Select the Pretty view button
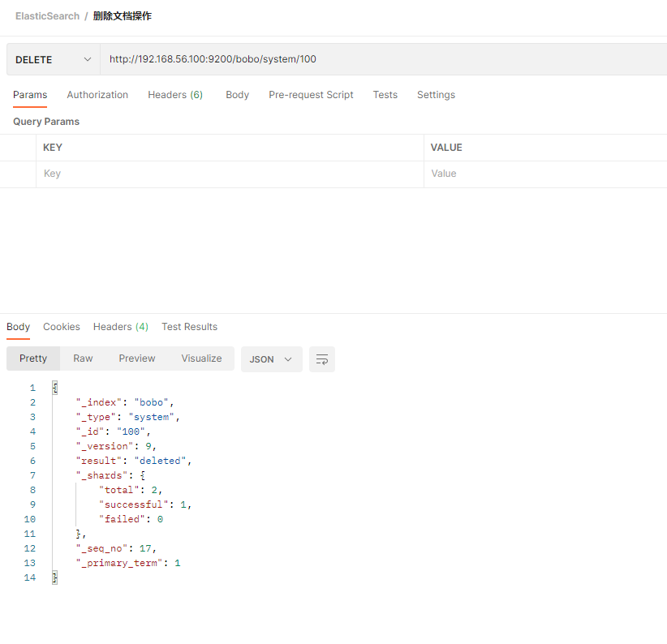This screenshot has width=667, height=644. click(x=33, y=358)
